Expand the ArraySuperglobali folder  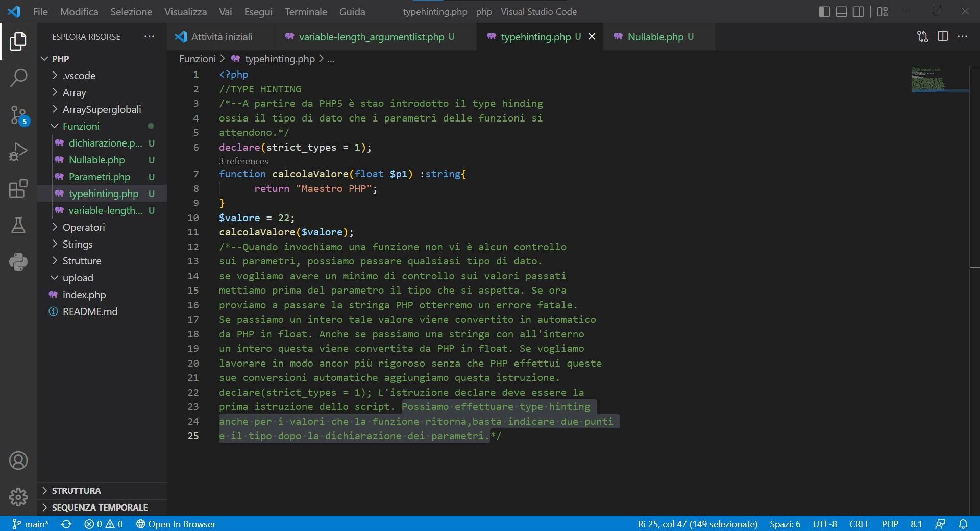(x=102, y=109)
